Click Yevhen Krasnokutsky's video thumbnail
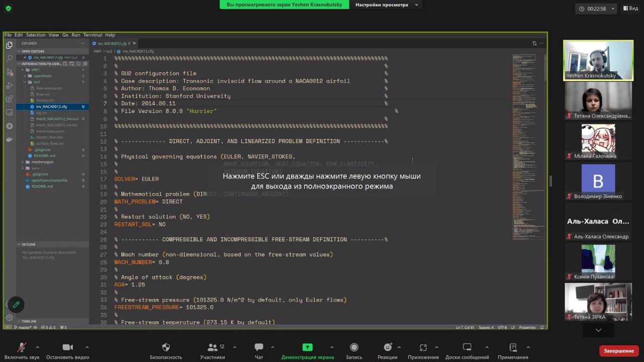This screenshot has width=644, height=362. tap(598, 60)
